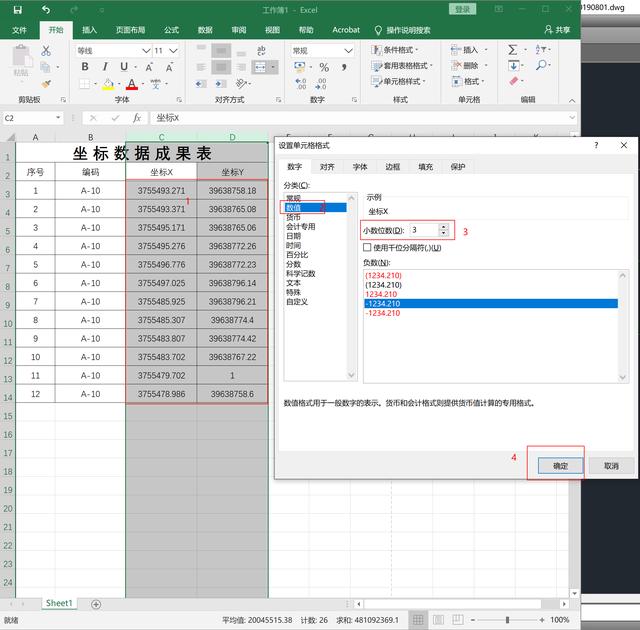The width and height of the screenshot is (640, 630).
Task: Collapse the ribbon with the chevron
Action: point(572,100)
